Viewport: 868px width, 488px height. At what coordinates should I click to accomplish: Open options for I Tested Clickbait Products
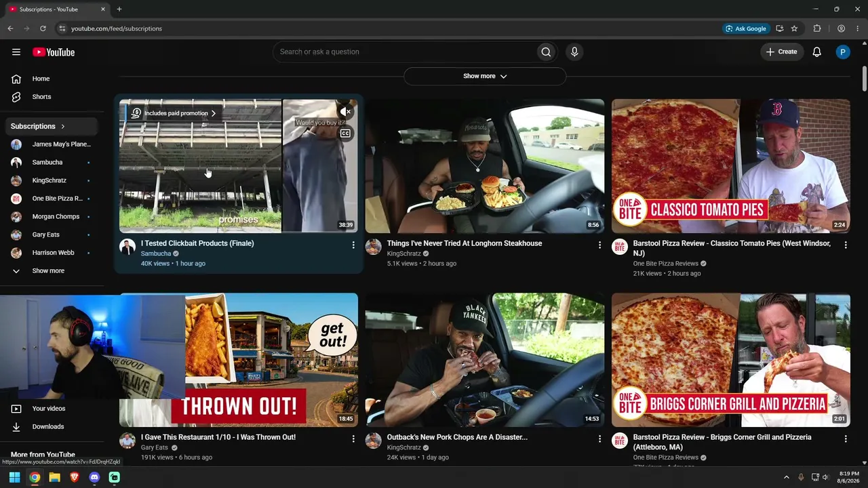[353, 245]
